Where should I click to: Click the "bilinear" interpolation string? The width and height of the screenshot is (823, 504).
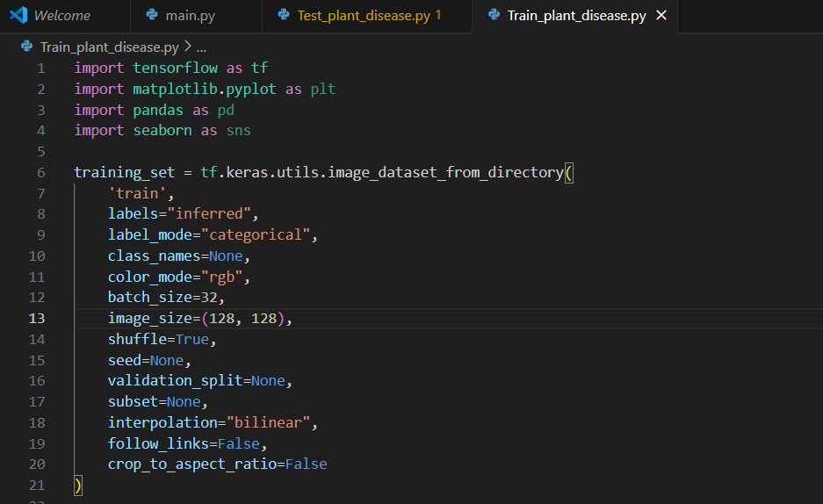coord(269,422)
